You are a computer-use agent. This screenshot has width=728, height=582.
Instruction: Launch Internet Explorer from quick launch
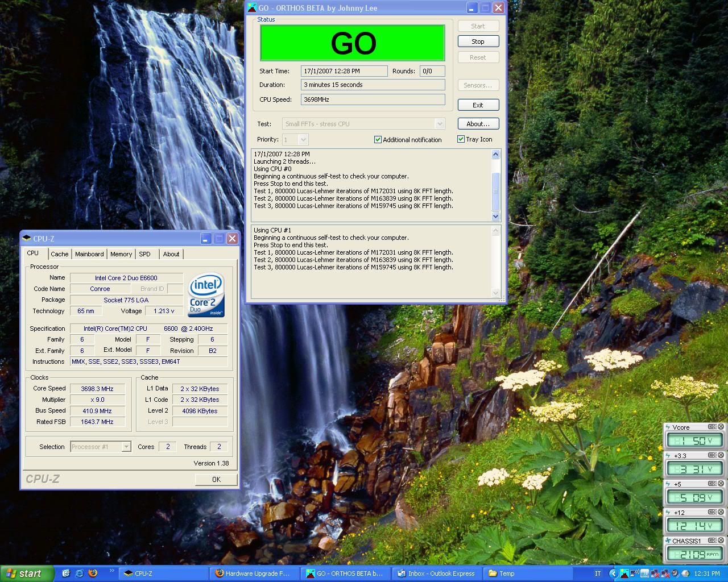pyautogui.click(x=79, y=573)
